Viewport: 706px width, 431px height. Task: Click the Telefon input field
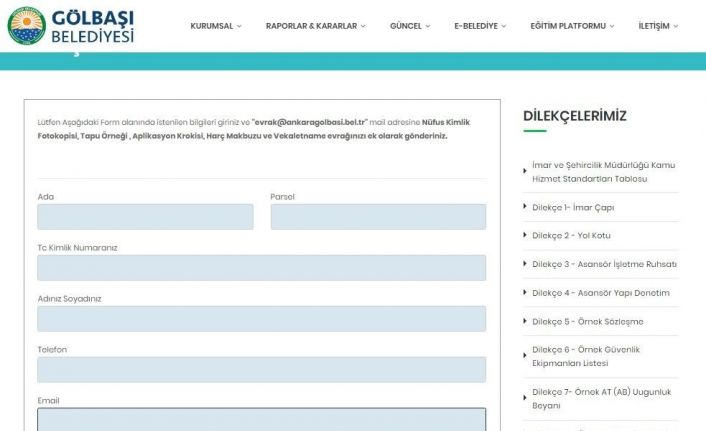click(261, 370)
